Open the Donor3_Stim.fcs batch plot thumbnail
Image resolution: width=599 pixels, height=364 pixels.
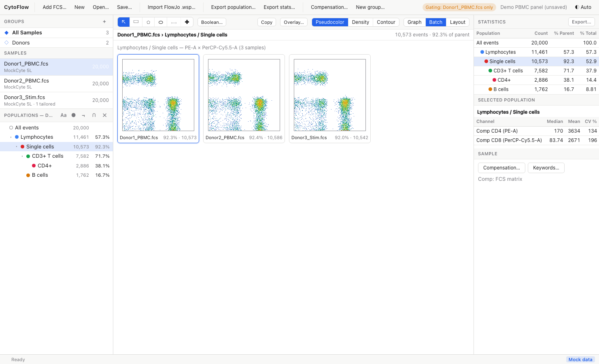(330, 99)
